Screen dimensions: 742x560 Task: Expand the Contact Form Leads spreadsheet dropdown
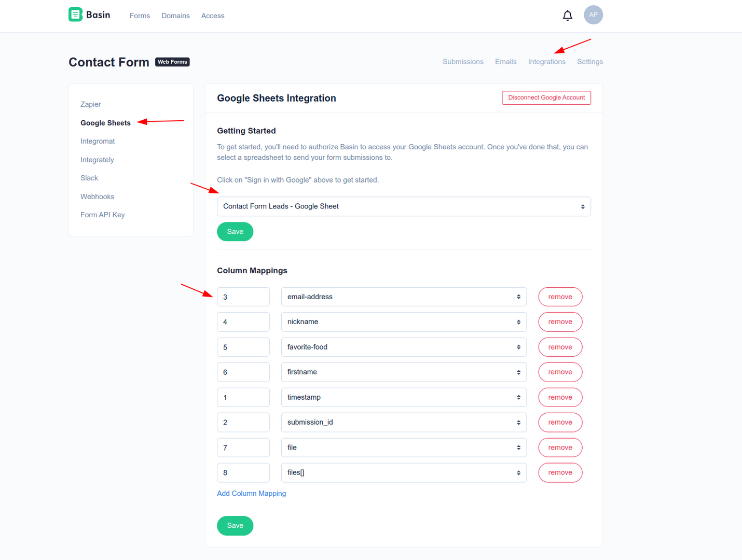(x=404, y=206)
